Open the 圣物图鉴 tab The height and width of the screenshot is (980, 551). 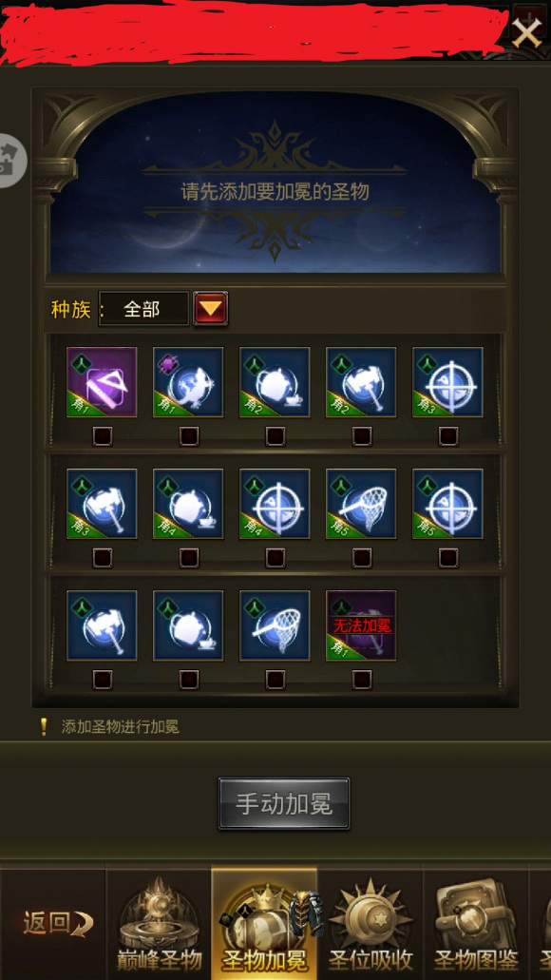click(476, 923)
